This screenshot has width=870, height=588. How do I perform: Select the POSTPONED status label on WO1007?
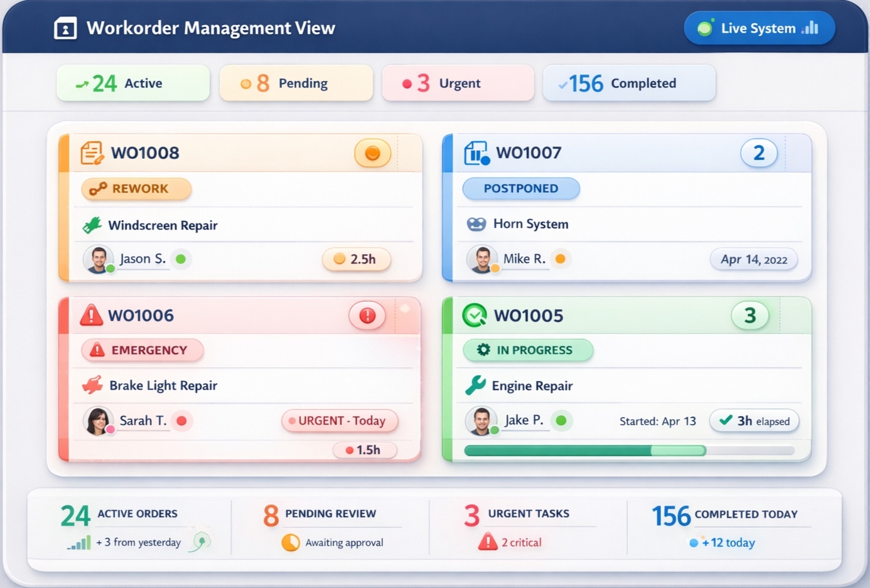(521, 188)
